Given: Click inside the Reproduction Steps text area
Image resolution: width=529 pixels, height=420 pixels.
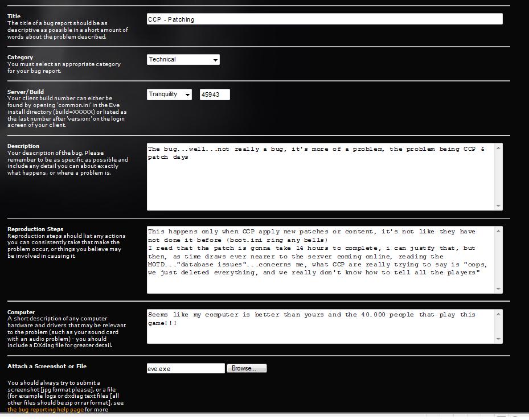Looking at the screenshot, I should [x=321, y=260].
